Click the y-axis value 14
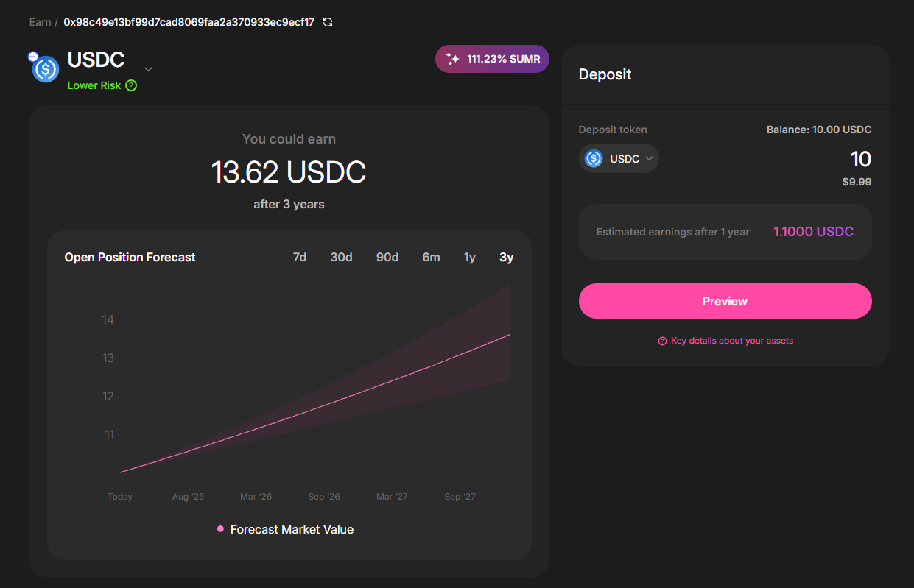 point(108,319)
